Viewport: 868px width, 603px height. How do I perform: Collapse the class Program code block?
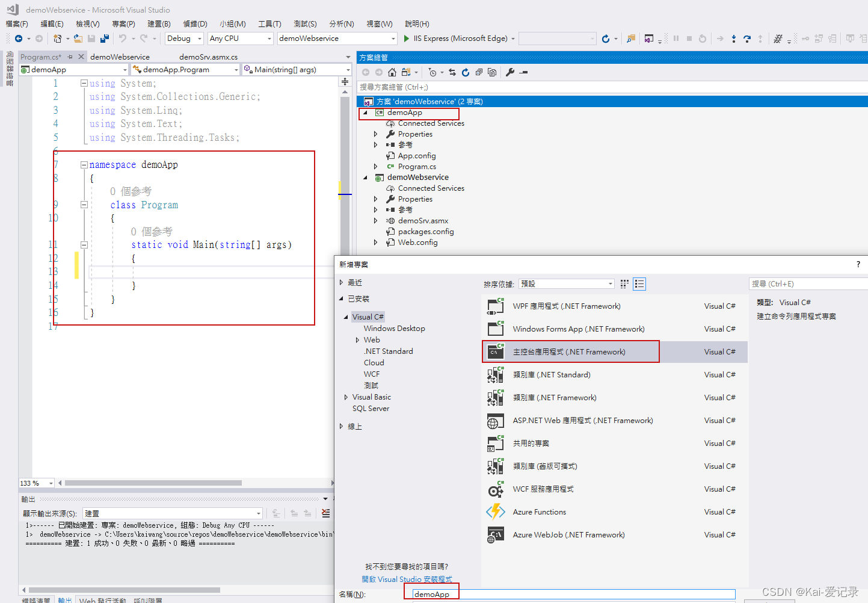(x=84, y=205)
